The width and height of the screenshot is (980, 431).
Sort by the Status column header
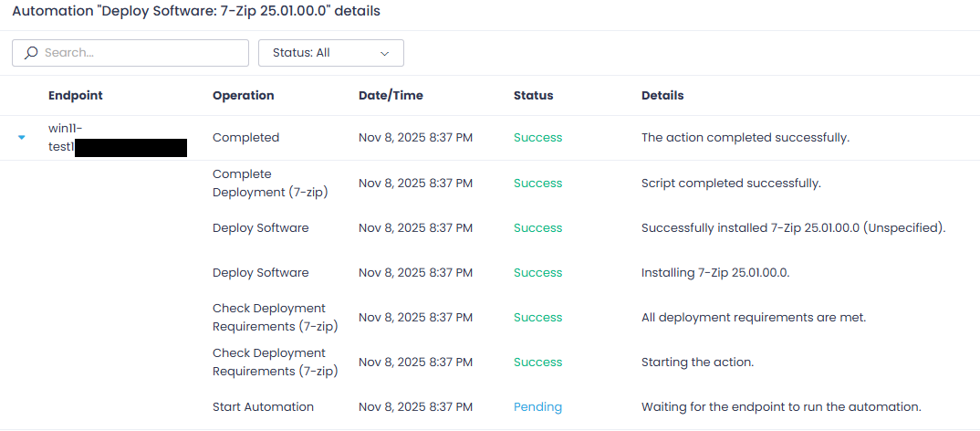pyautogui.click(x=533, y=95)
